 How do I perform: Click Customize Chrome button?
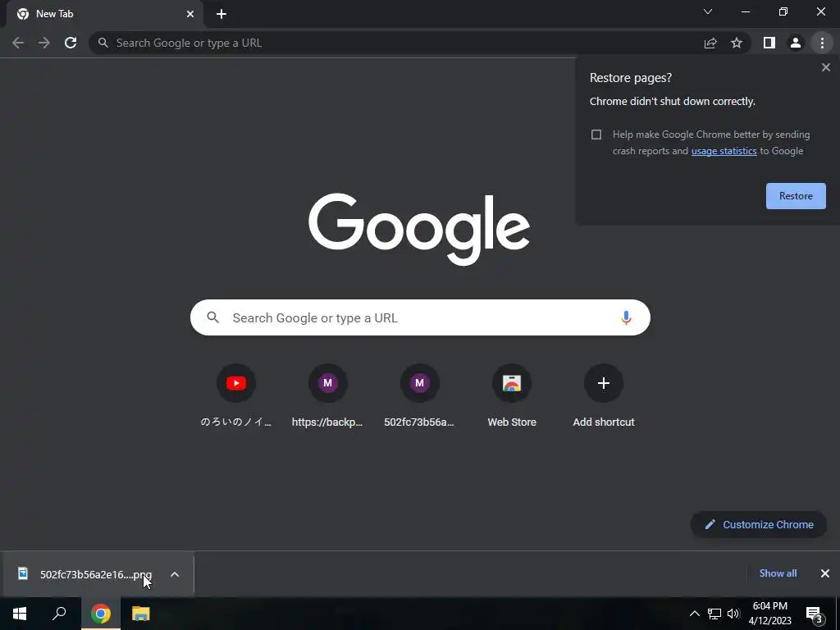tap(759, 524)
